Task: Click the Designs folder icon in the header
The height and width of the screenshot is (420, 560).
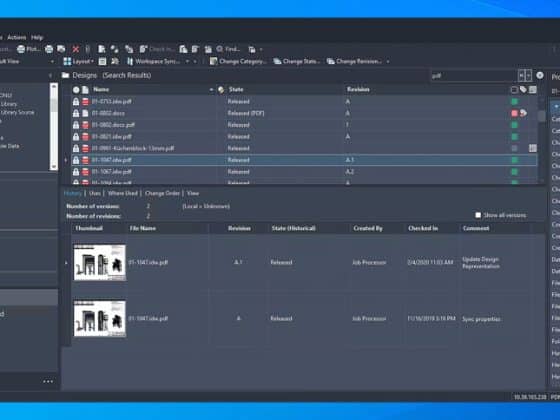Action: point(65,75)
